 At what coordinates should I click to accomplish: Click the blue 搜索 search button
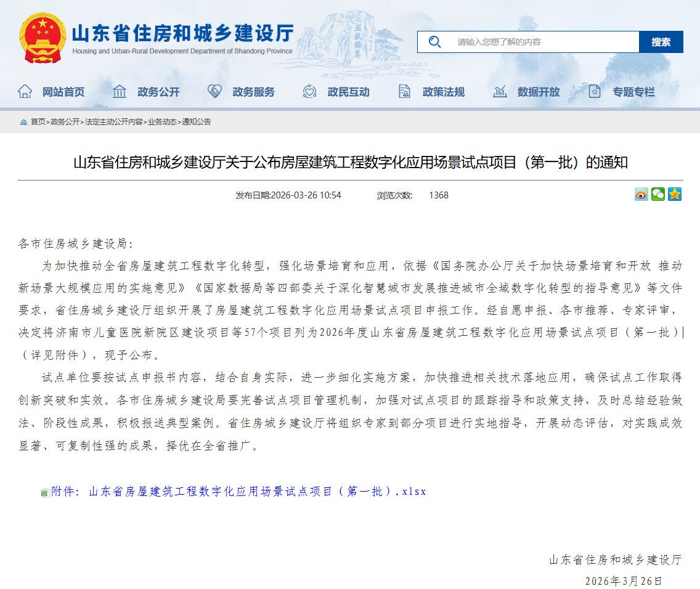pyautogui.click(x=661, y=42)
